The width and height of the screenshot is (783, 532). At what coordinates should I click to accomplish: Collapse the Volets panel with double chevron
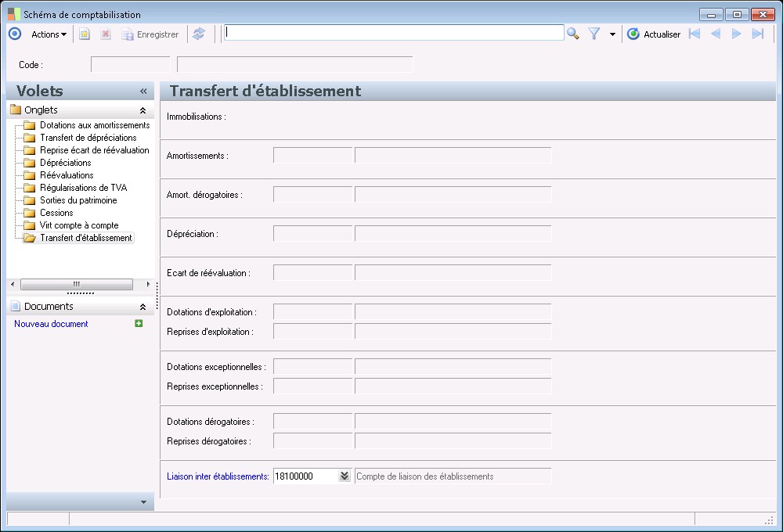[143, 91]
